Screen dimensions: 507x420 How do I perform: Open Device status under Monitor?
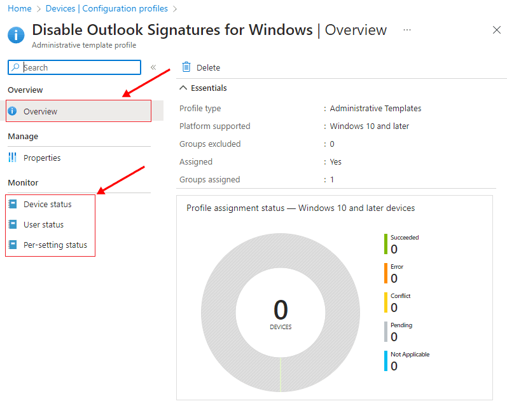47,205
